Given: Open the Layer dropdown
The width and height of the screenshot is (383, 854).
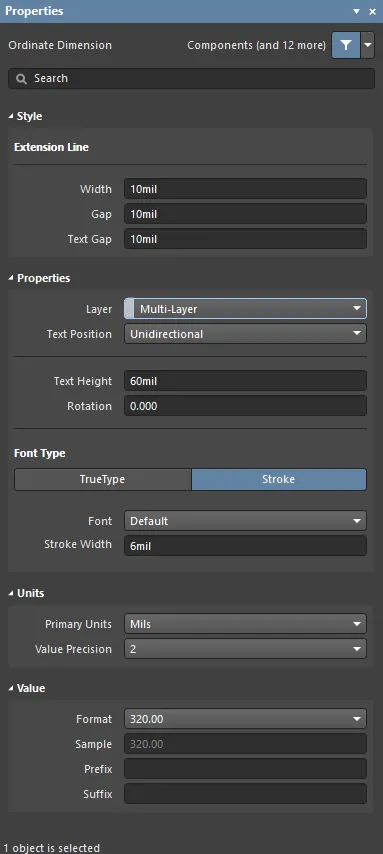Looking at the screenshot, I should pyautogui.click(x=245, y=309).
